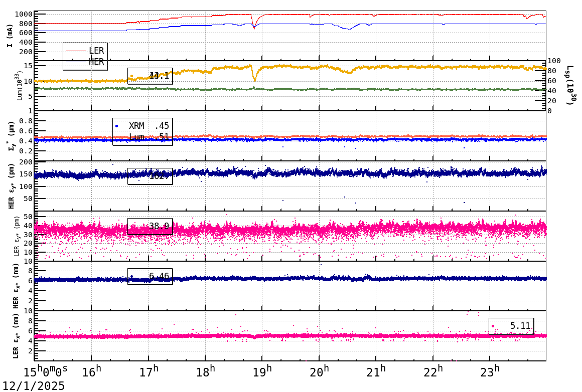Click the blue dot beside XRM legend entry
This screenshot has width=582, height=392.
117,126
